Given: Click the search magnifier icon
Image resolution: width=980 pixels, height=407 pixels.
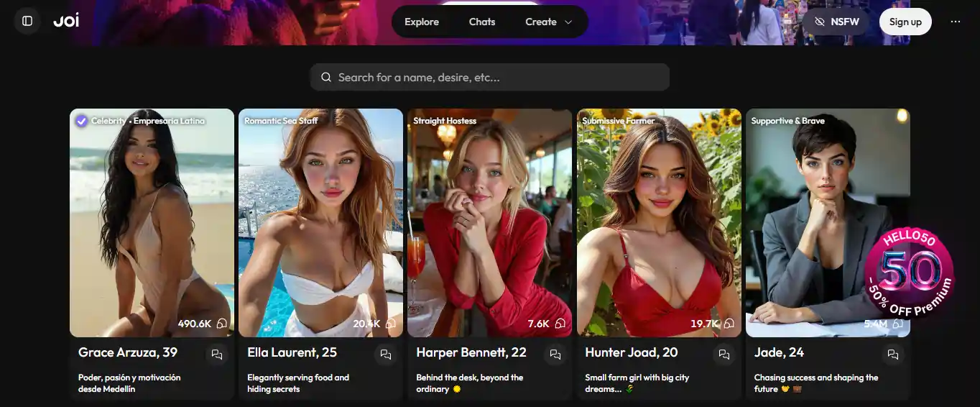Looking at the screenshot, I should click(x=326, y=77).
